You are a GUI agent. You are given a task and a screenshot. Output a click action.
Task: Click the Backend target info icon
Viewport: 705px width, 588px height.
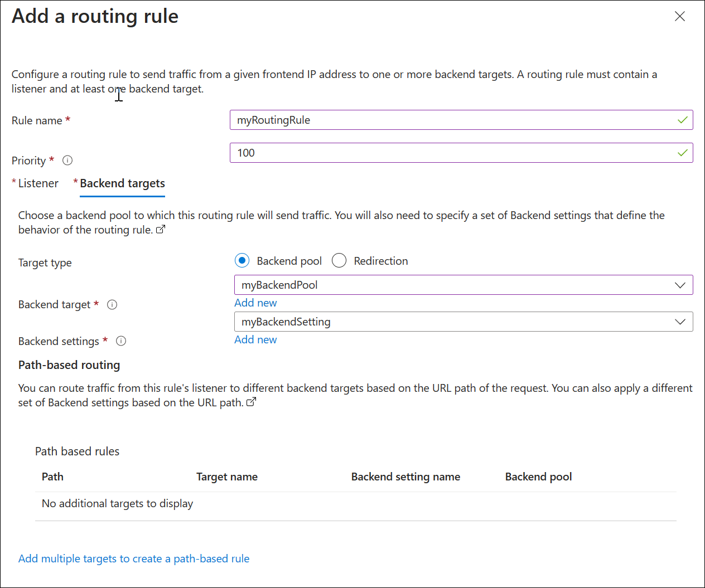click(112, 304)
